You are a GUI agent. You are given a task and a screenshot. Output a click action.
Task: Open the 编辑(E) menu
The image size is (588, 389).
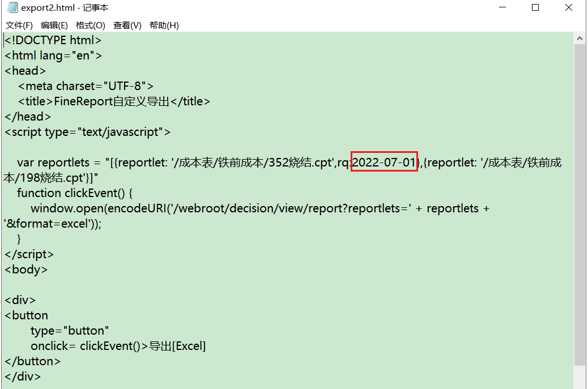point(54,25)
